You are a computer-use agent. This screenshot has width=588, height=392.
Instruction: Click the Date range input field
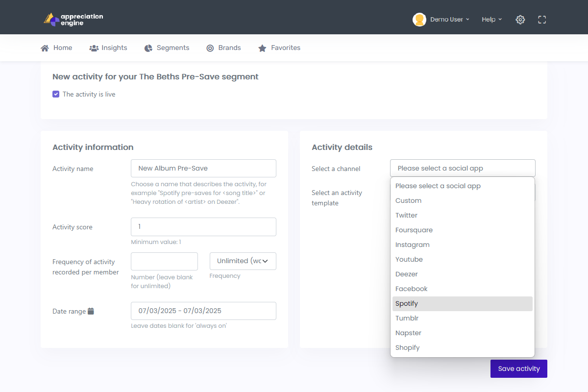click(x=203, y=311)
